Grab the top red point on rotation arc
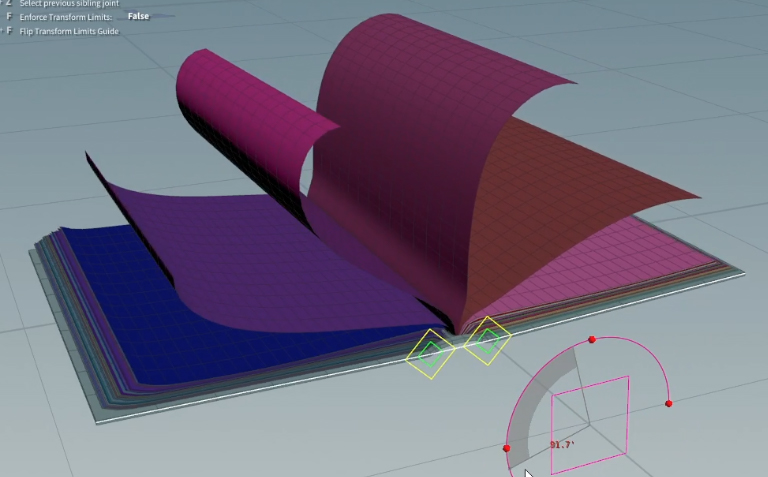The height and width of the screenshot is (477, 768). coord(592,340)
